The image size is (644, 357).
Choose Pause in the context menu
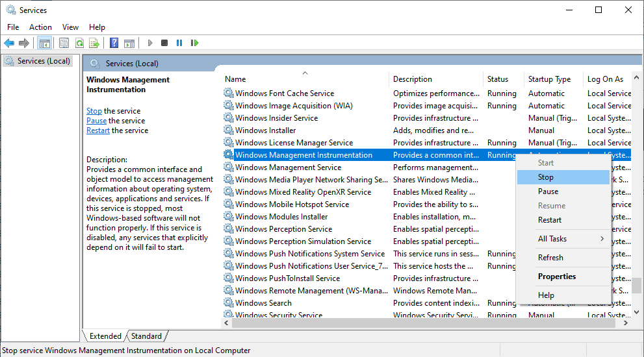(563, 191)
